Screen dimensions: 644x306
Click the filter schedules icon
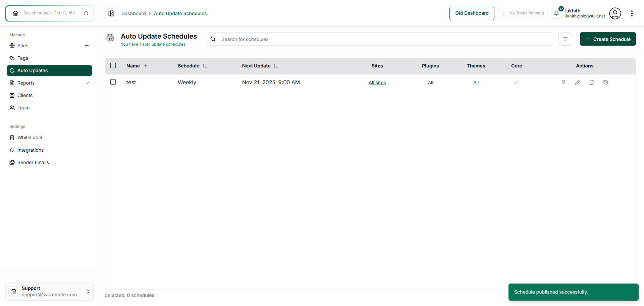(x=565, y=39)
